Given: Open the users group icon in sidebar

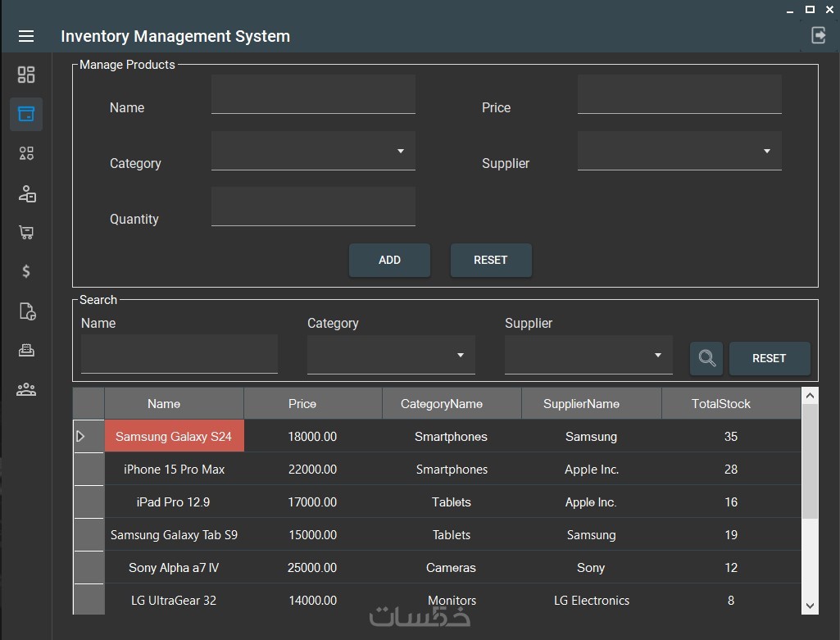Looking at the screenshot, I should coord(25,389).
